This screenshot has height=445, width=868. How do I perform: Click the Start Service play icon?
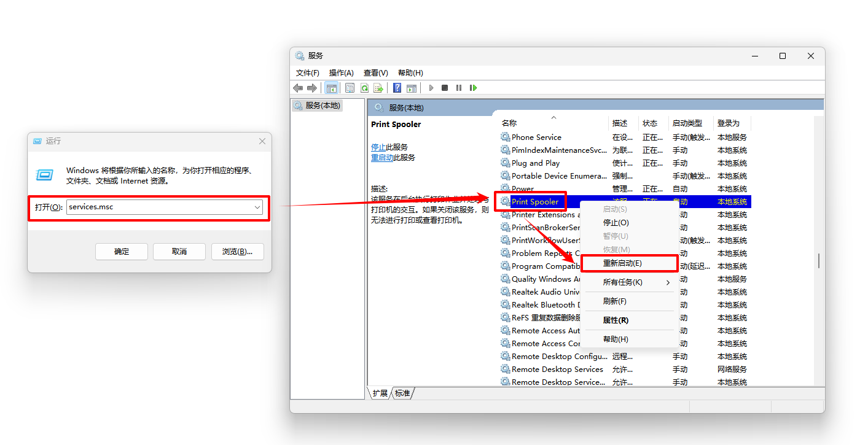431,88
